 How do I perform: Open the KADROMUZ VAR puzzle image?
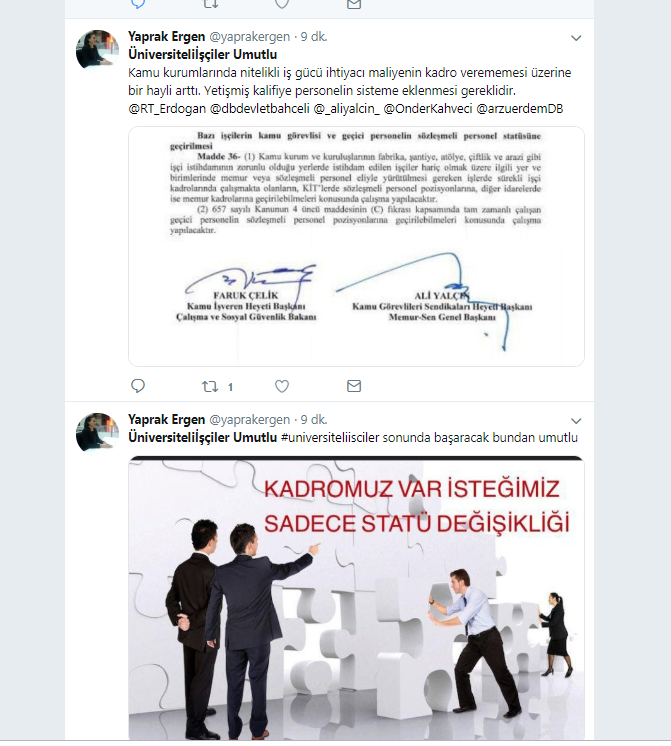click(x=356, y=598)
